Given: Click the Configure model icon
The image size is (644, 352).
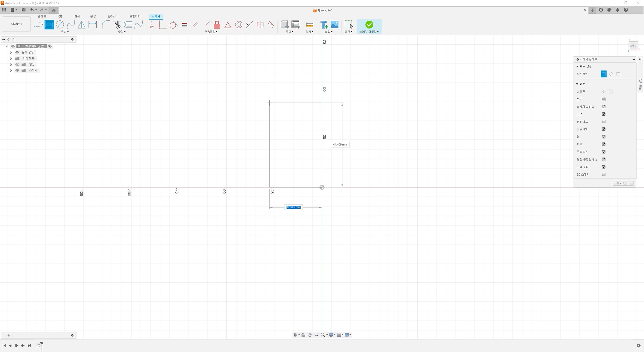Looking at the screenshot, I should tap(284, 25).
